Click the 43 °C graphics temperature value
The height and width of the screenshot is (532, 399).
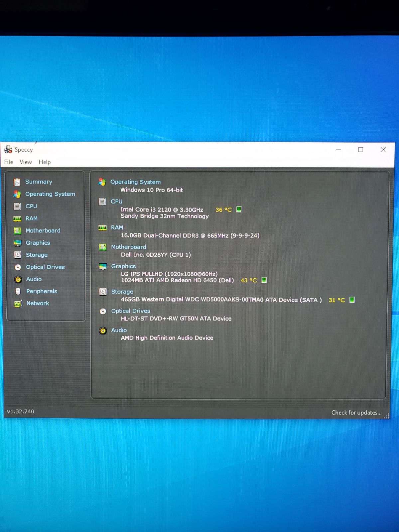(249, 280)
